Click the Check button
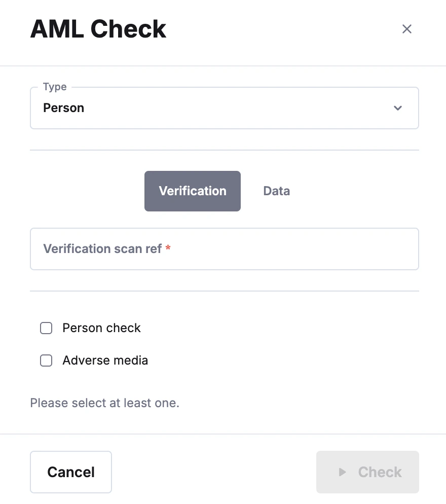The width and height of the screenshot is (446, 504). [367, 472]
